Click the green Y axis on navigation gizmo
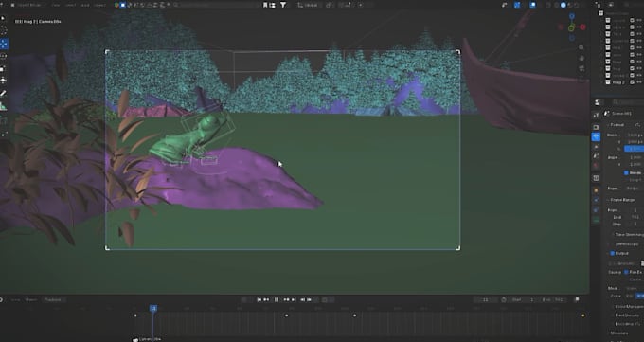The image size is (644, 342). pos(571,28)
